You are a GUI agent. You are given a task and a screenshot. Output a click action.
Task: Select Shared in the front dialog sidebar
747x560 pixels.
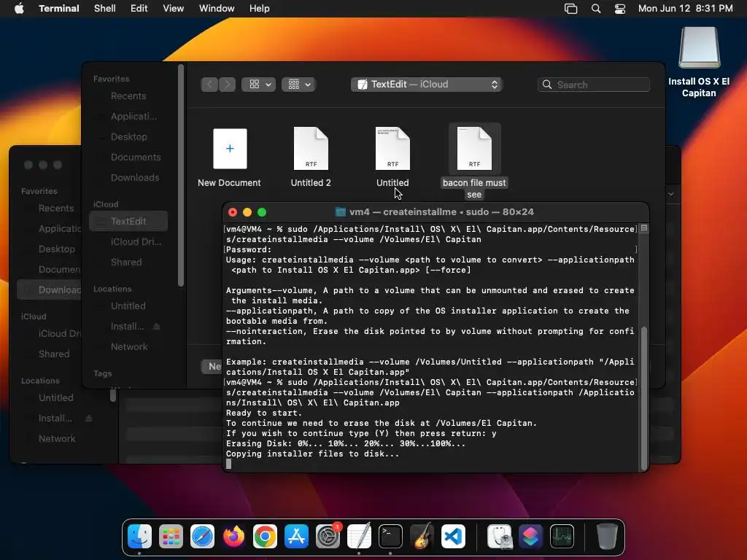[128, 262]
